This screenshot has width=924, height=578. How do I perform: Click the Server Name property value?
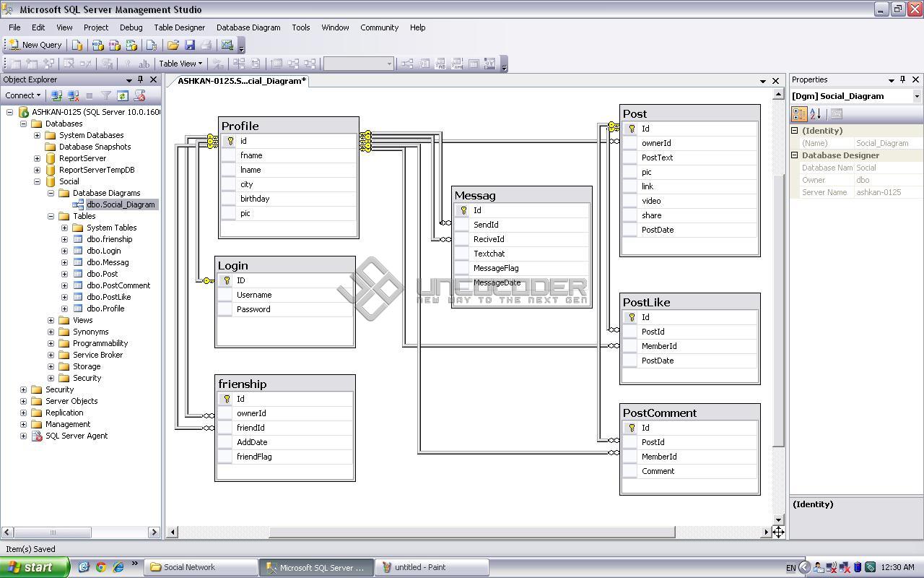[889, 192]
